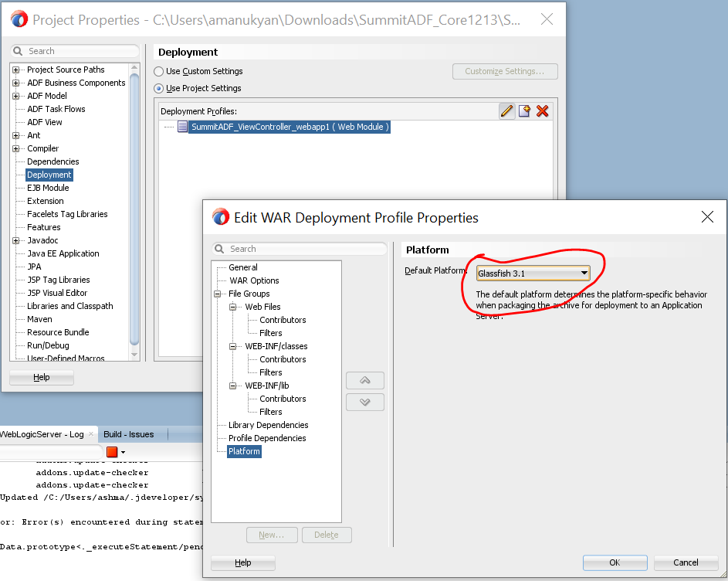
Task: Collapse the WEB-INF/lib node
Action: 233,386
